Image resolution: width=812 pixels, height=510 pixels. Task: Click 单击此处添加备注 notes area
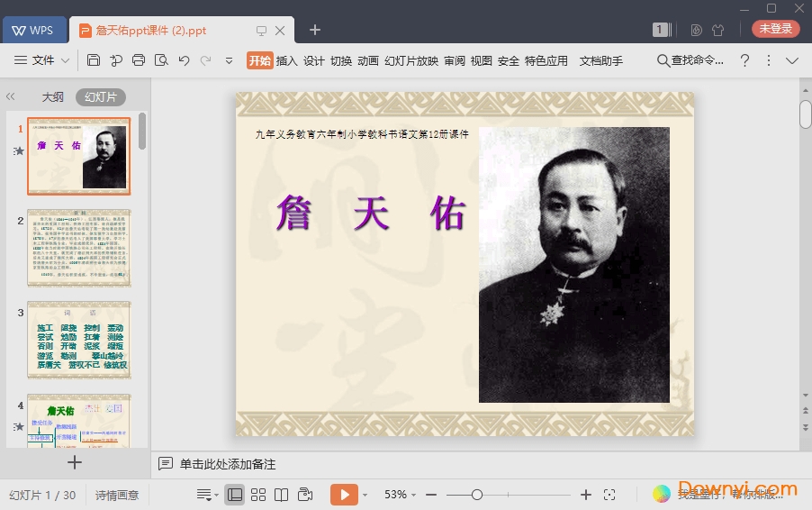click(x=228, y=464)
